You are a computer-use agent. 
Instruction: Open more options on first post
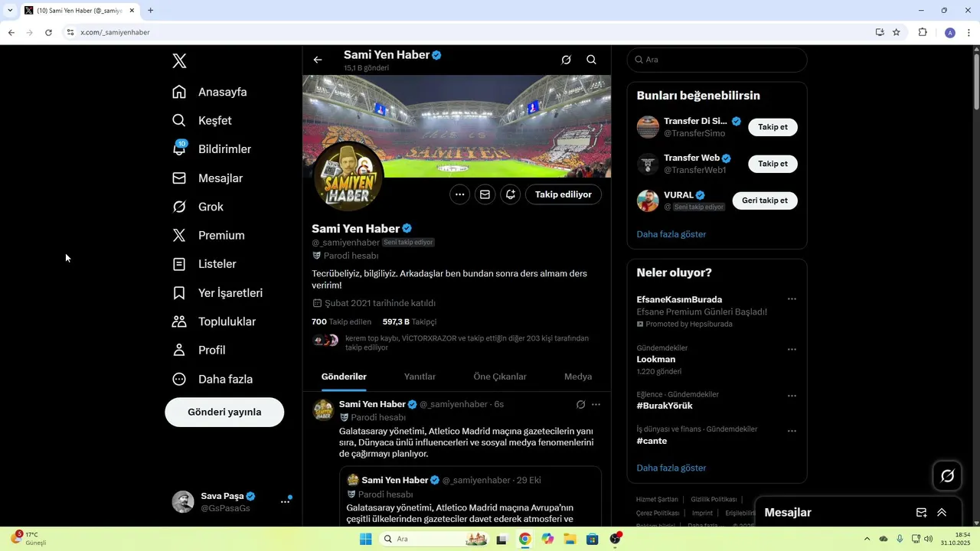coord(596,405)
